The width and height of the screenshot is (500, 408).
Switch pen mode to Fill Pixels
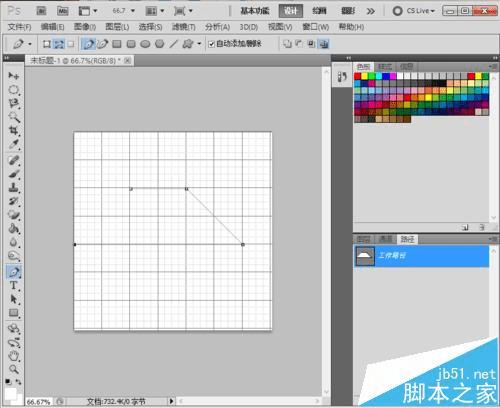[x=71, y=44]
